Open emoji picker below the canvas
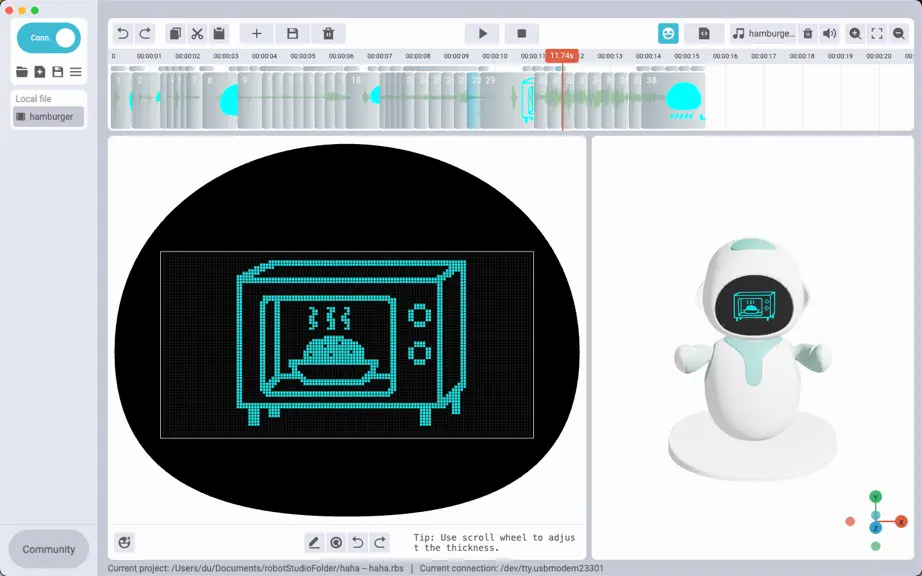 124,542
